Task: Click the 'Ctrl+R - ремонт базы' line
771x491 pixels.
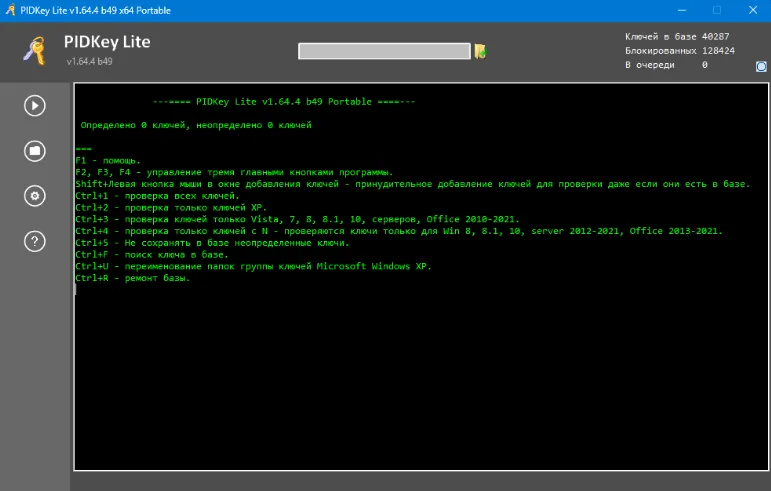Action: (132, 279)
